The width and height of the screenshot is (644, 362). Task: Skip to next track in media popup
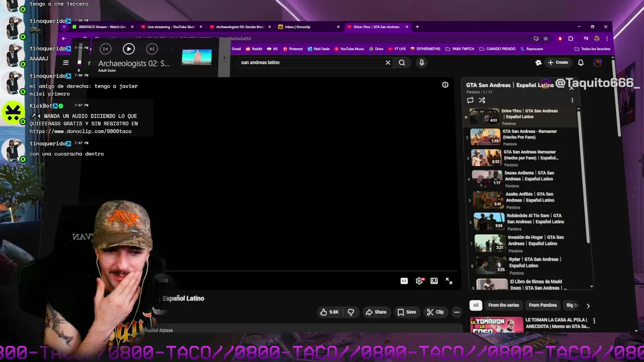pos(152,49)
